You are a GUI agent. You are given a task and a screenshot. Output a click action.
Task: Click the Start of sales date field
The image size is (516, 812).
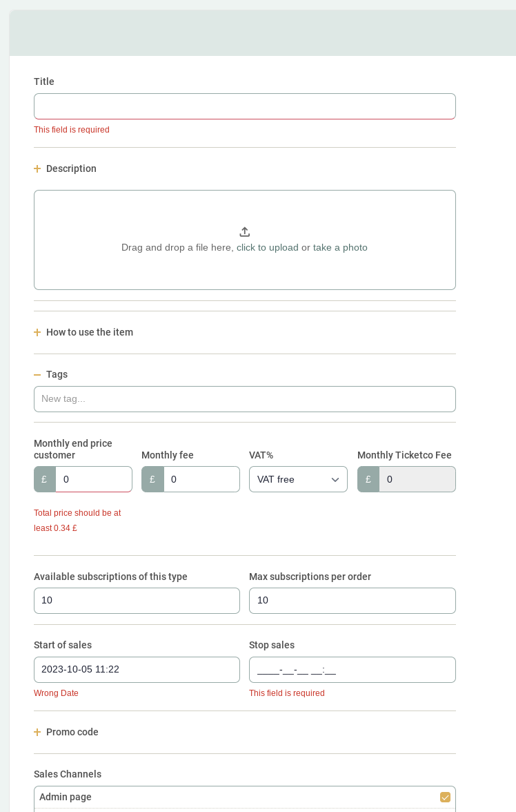(x=137, y=670)
